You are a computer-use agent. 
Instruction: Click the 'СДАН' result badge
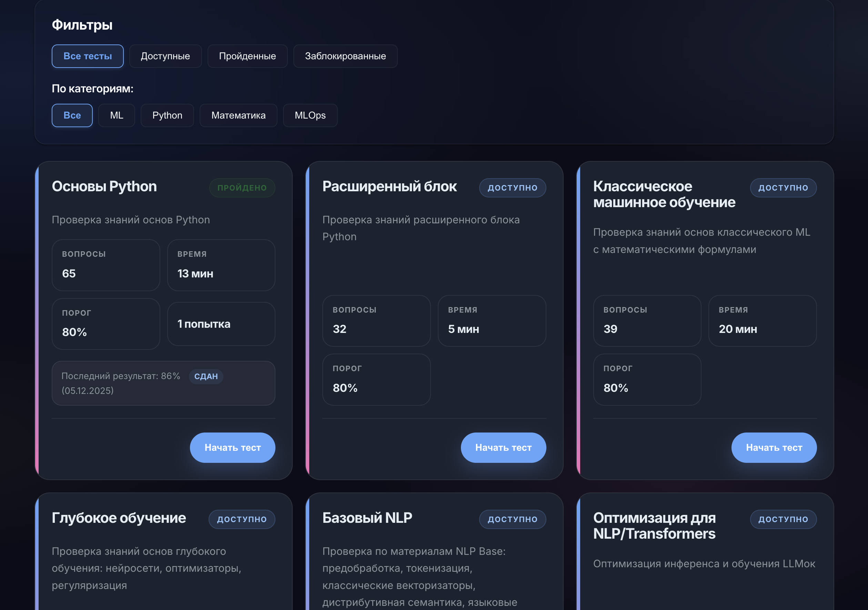point(206,376)
